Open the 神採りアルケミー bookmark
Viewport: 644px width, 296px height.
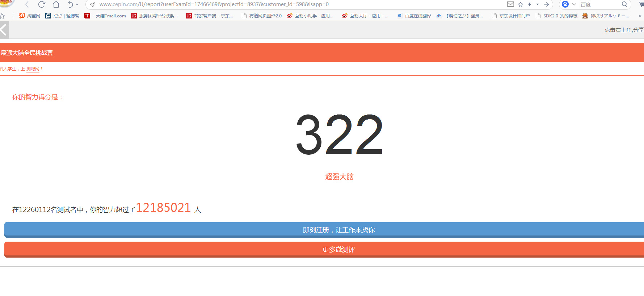pyautogui.click(x=606, y=16)
